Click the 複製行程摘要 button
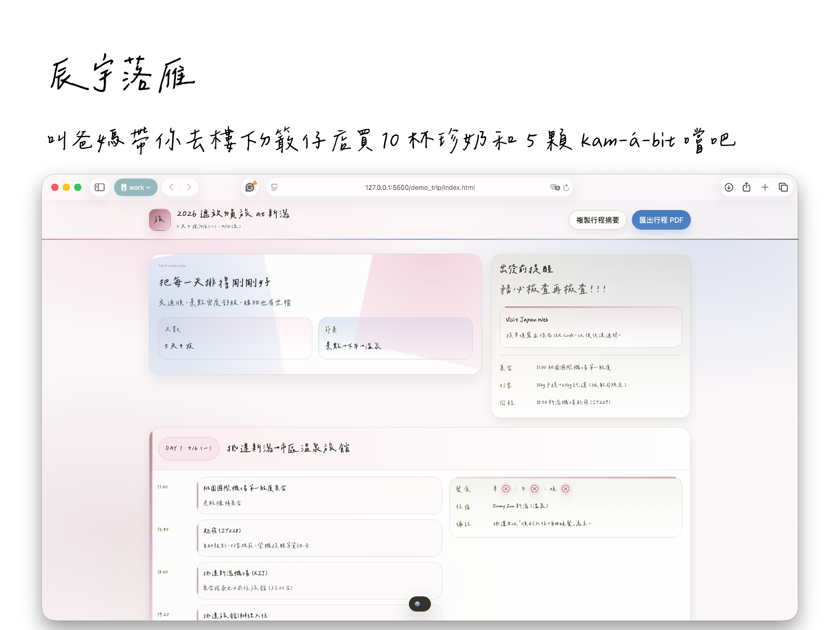 click(598, 220)
